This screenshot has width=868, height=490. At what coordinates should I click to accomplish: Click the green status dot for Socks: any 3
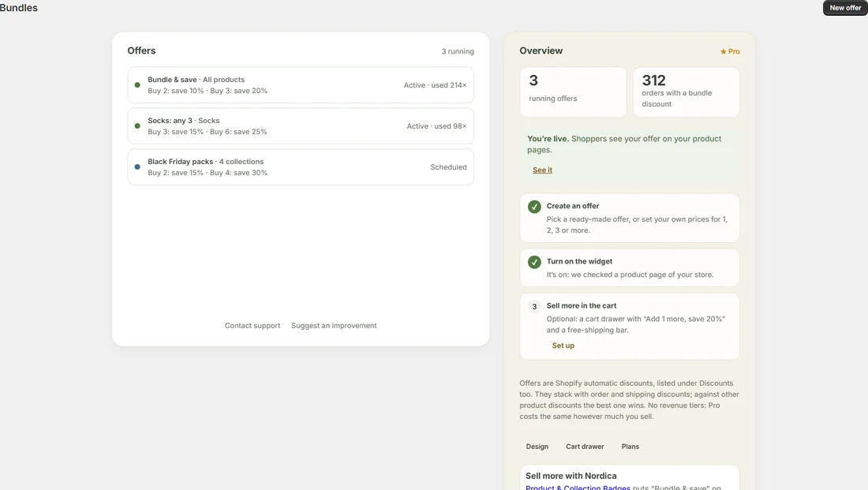coord(137,125)
